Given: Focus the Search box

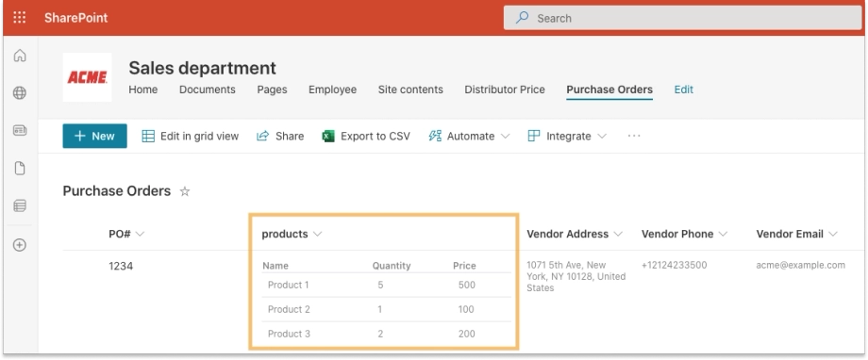Looking at the screenshot, I should click(682, 18).
